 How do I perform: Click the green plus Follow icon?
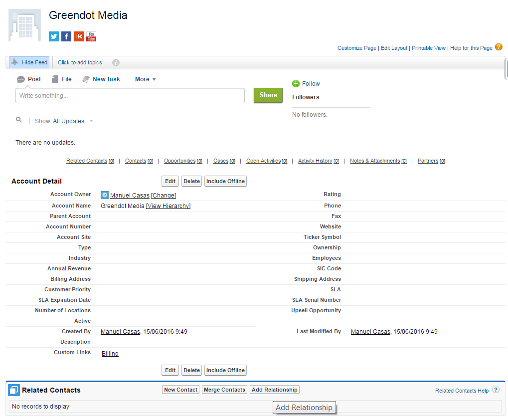[x=296, y=84]
